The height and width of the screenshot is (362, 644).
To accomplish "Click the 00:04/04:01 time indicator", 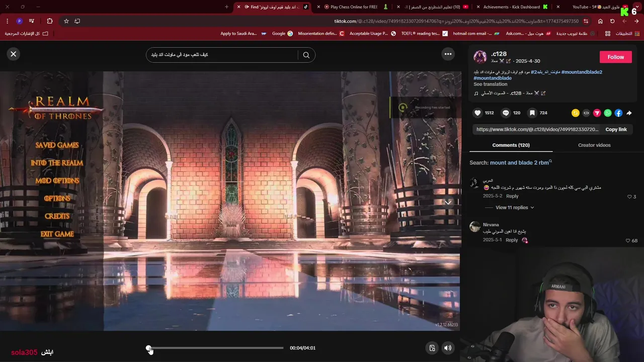I will [302, 348].
